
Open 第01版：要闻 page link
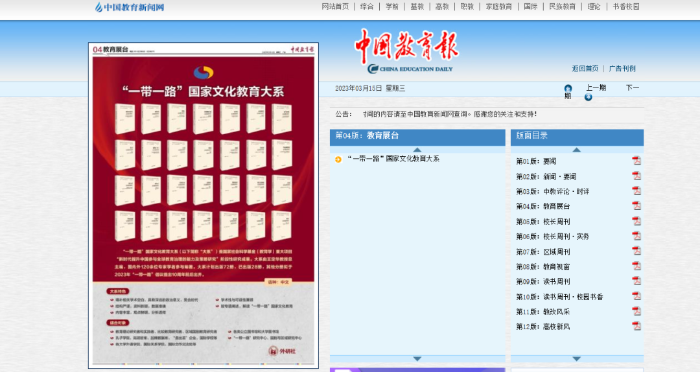536,161
